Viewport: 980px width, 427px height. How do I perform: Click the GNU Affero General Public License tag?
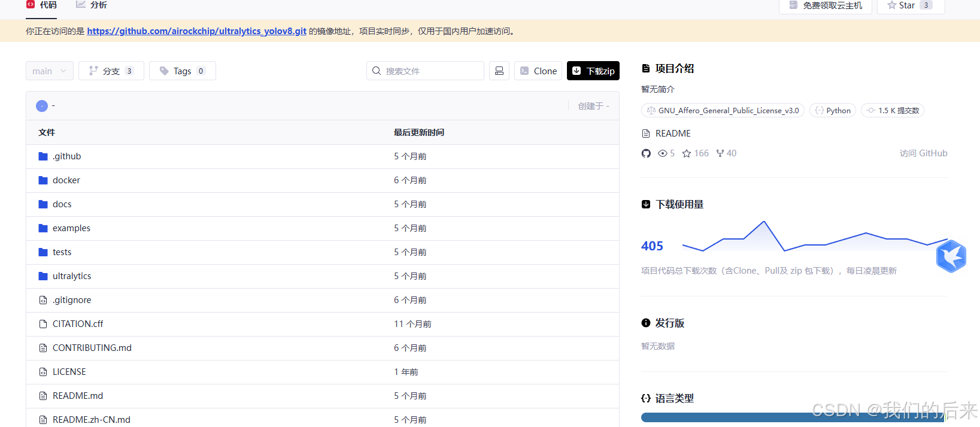(x=723, y=111)
